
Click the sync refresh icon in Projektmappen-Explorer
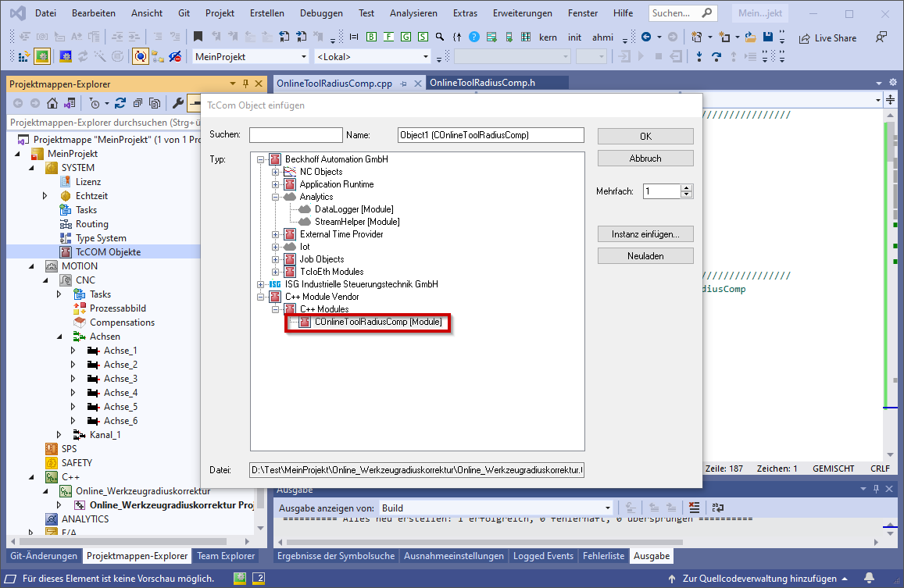(x=120, y=103)
